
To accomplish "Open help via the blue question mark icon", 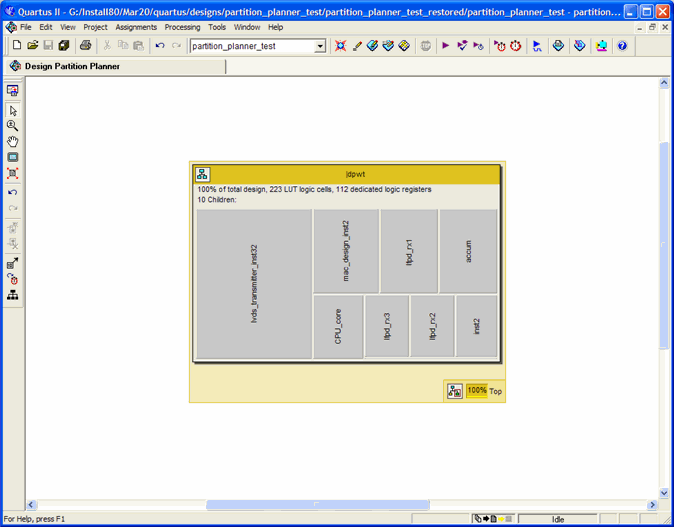I will pos(622,46).
